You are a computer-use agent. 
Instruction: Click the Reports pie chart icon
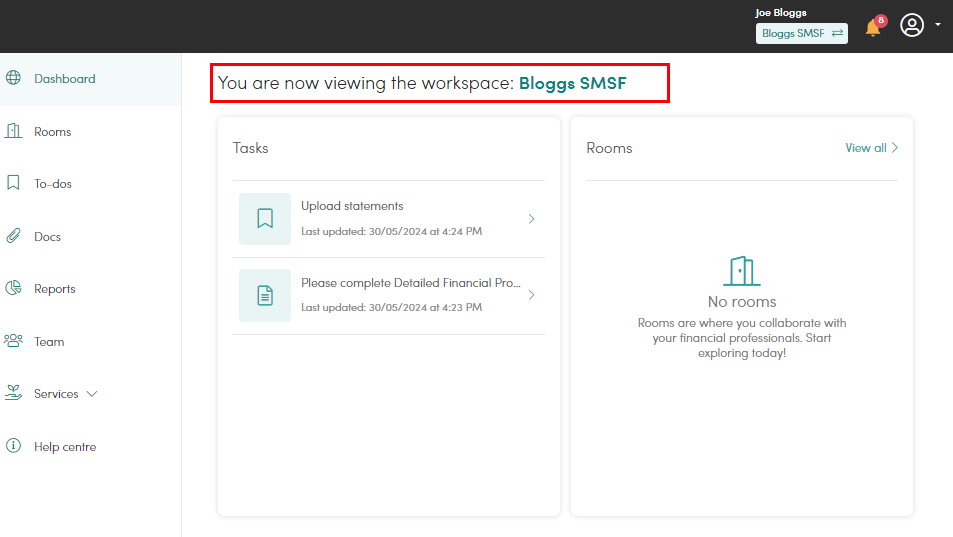pyautogui.click(x=13, y=288)
